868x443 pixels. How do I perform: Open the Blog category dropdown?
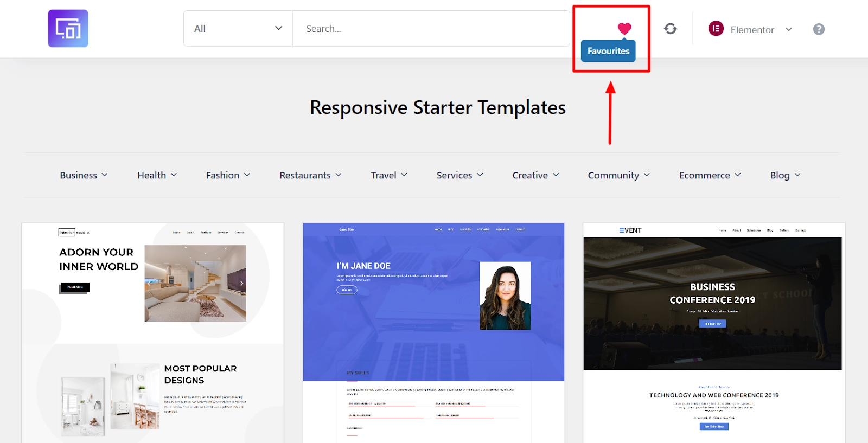click(785, 175)
